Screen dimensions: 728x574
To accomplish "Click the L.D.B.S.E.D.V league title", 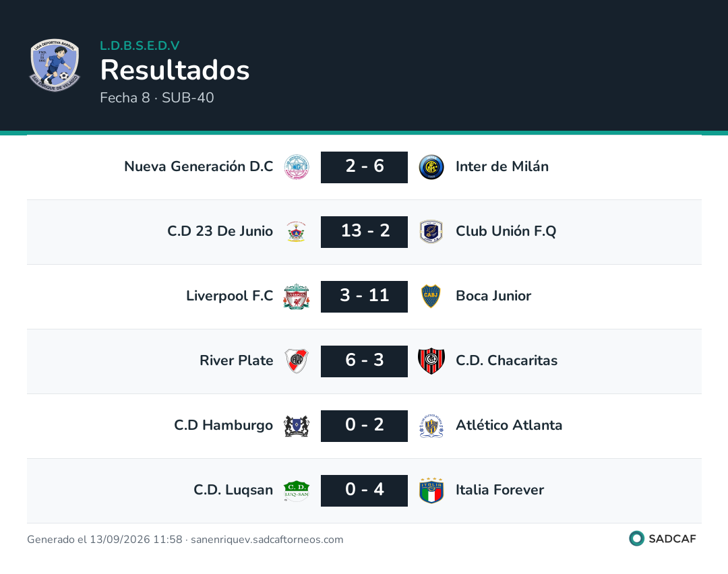I will [140, 45].
